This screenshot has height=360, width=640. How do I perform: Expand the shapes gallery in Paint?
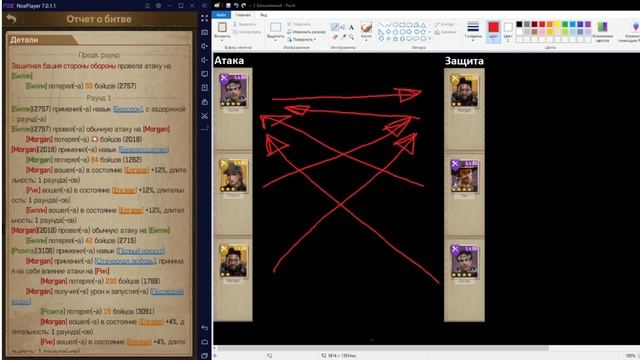pos(429,39)
